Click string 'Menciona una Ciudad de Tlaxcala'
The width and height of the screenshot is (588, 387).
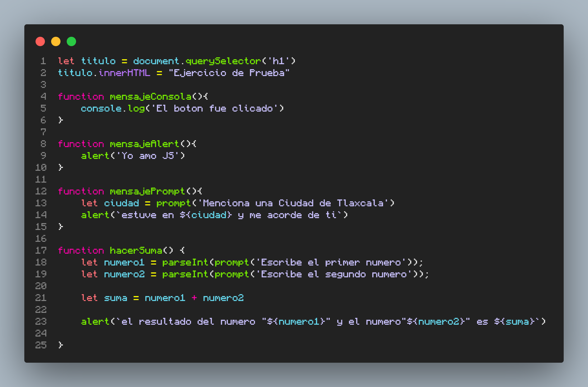(293, 203)
